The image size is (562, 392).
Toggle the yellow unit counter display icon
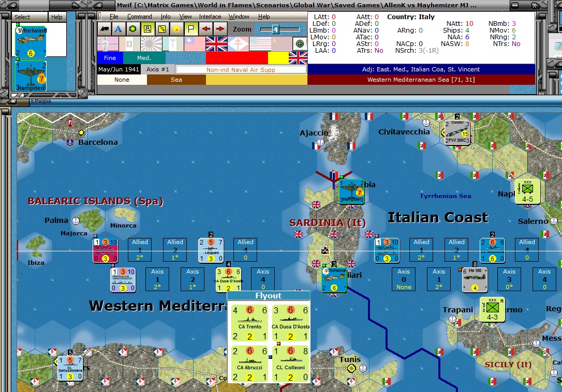coord(147,29)
